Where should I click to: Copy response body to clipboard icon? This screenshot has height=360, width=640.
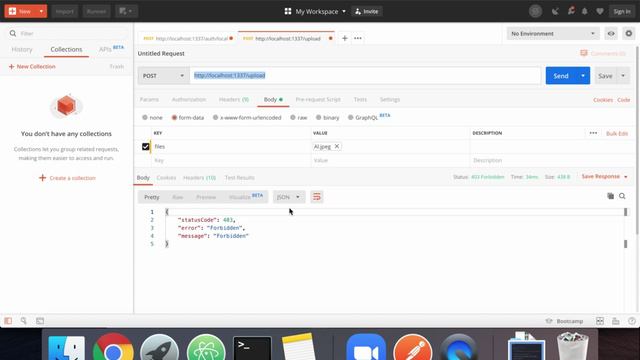(x=610, y=196)
